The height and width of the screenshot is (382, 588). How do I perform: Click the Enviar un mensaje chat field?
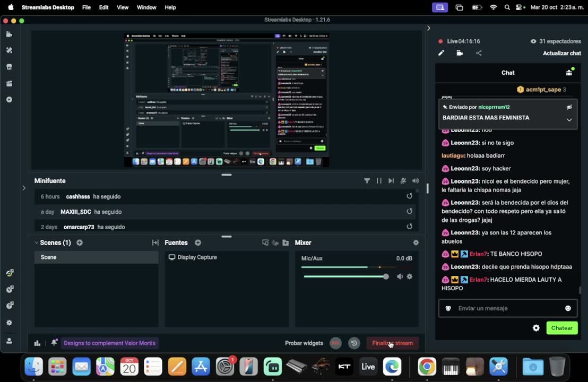pos(508,308)
